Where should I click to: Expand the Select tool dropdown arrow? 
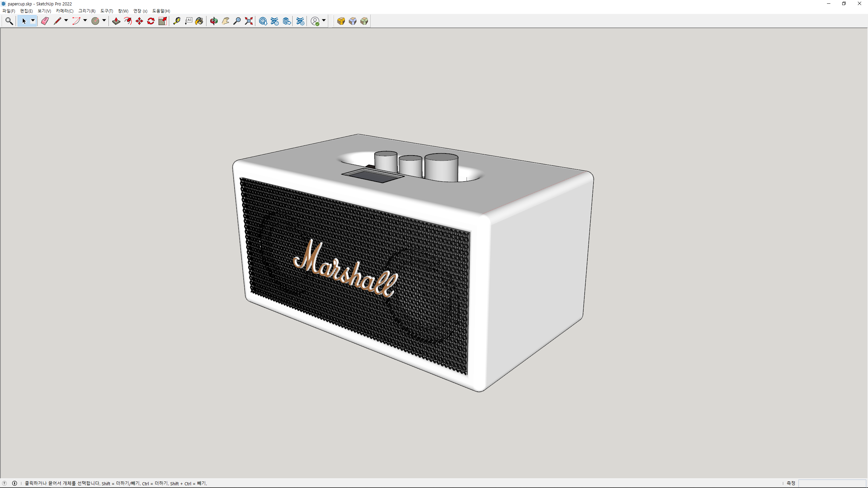coord(33,21)
